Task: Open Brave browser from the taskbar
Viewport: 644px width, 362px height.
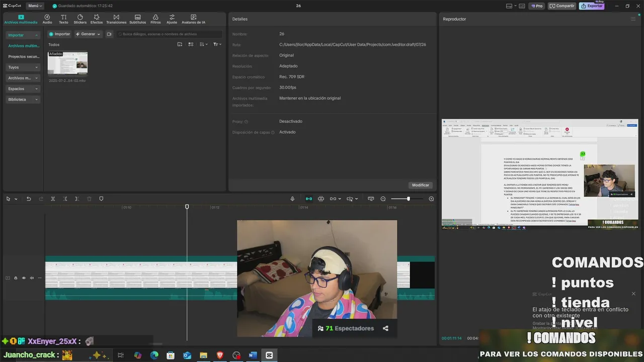Action: click(220, 355)
